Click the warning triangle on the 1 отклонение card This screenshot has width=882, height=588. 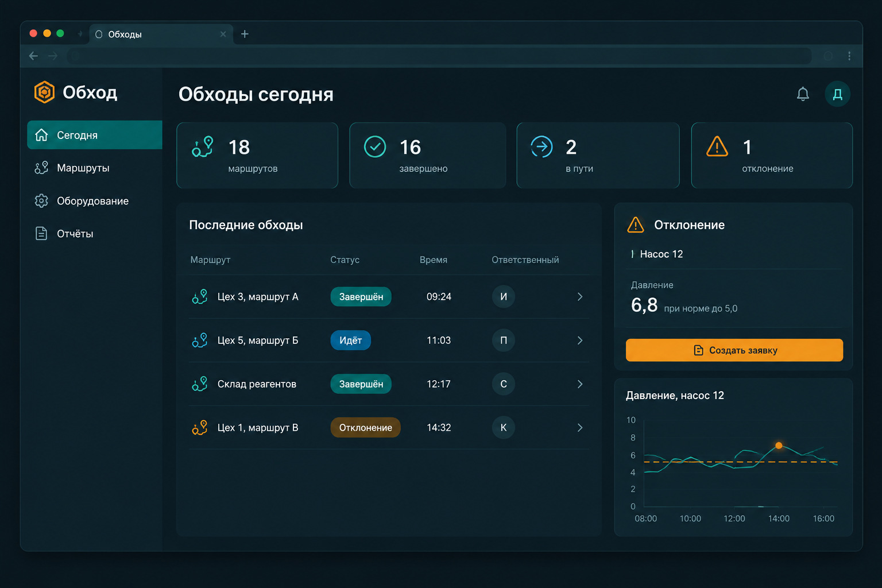coord(717,146)
